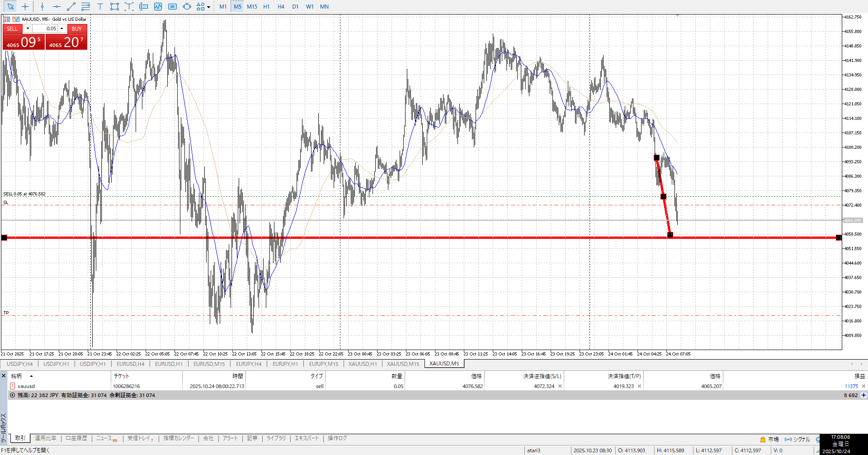Click the market (市場) bag icon
868x455 pixels.
pos(763,439)
